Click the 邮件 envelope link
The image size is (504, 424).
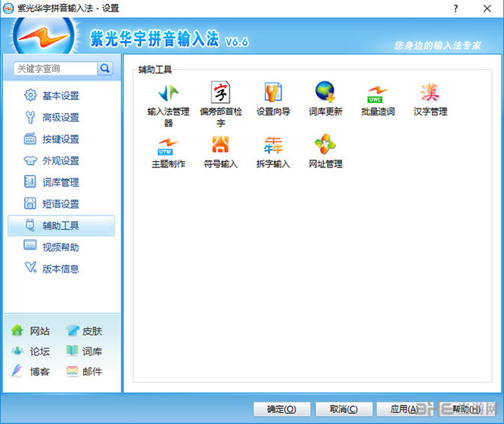pos(85,371)
